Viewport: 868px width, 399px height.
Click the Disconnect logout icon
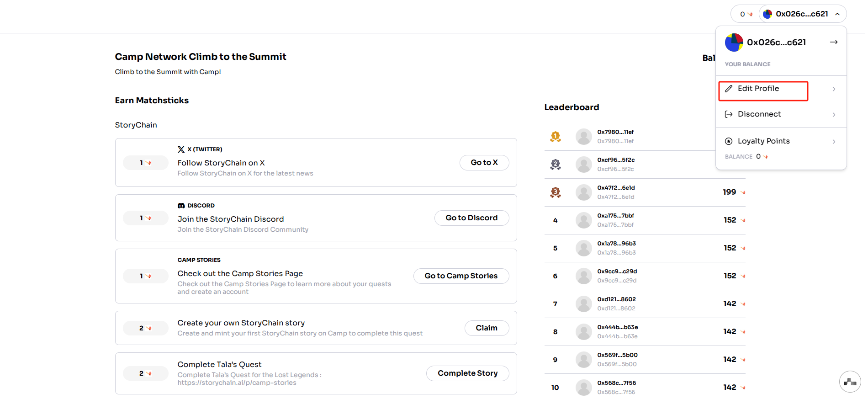729,114
